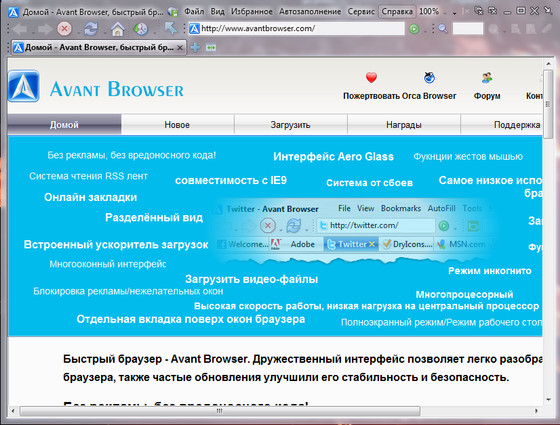
Task: Click the Разделённый вид link
Action: (154, 218)
